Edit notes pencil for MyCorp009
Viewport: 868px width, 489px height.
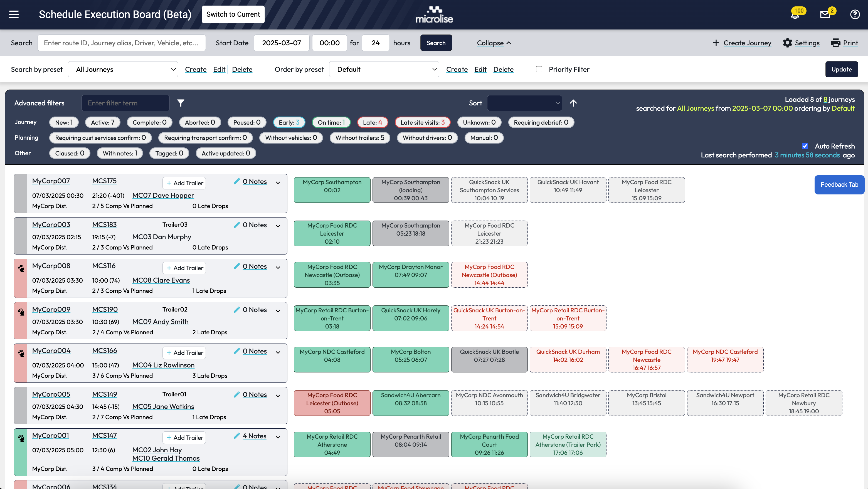(x=237, y=310)
